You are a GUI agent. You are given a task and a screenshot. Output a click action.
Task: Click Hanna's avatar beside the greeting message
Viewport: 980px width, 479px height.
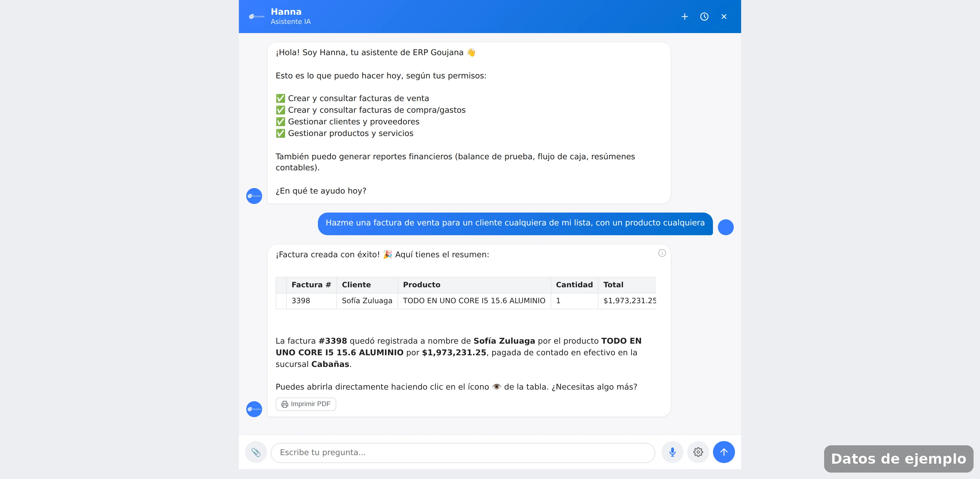[x=254, y=196]
